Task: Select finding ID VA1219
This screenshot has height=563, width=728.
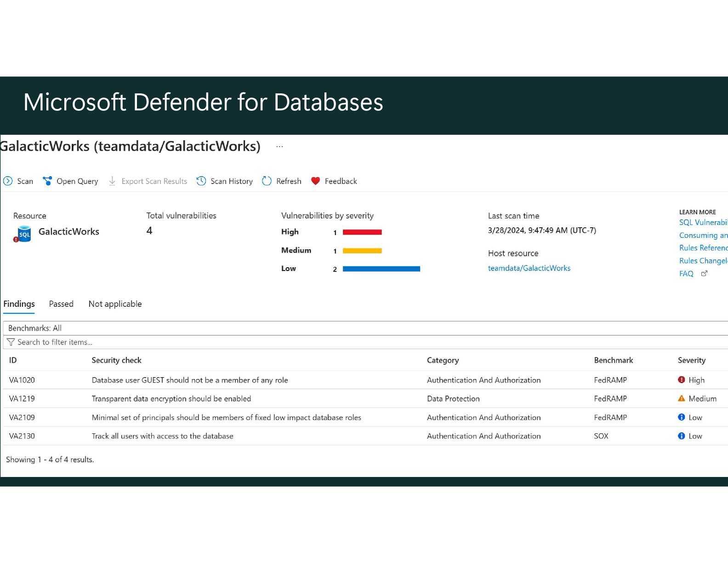Action: [22, 399]
